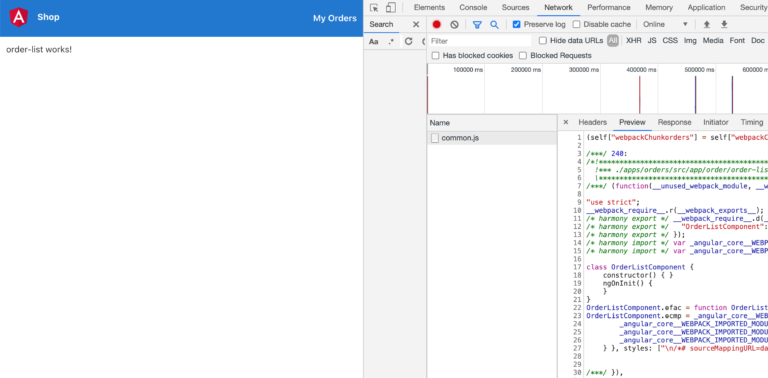Toggle the device toolbar icon
The width and height of the screenshot is (768, 378).
point(390,8)
